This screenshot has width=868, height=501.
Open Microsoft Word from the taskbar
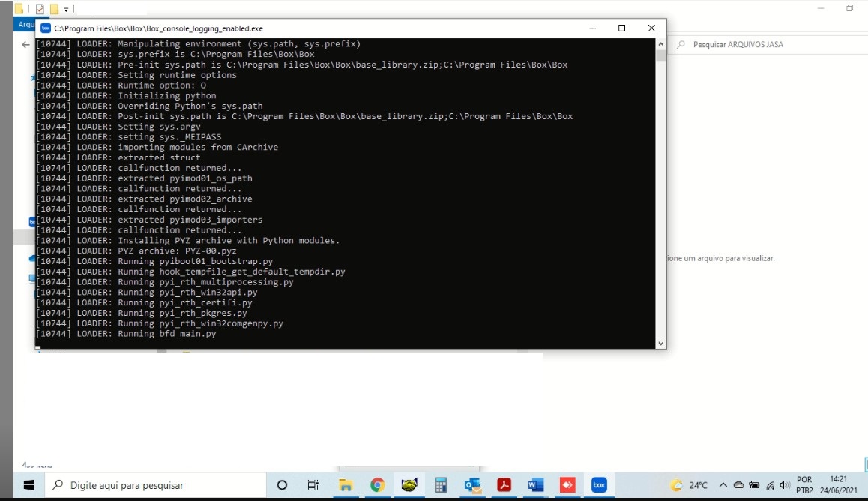coord(535,485)
